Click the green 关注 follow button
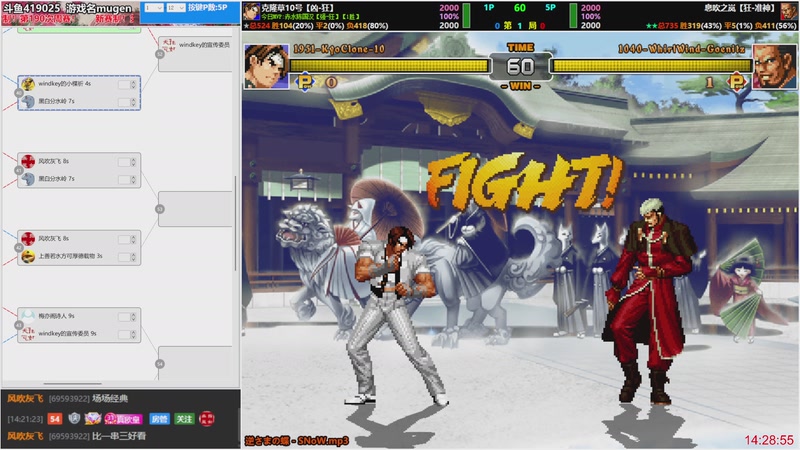The image size is (800, 450). (184, 419)
